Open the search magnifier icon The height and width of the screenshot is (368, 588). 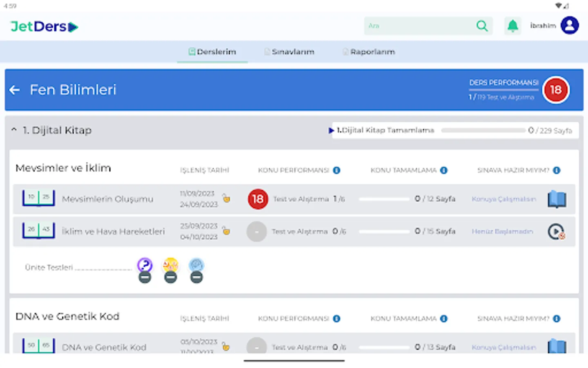pos(482,25)
